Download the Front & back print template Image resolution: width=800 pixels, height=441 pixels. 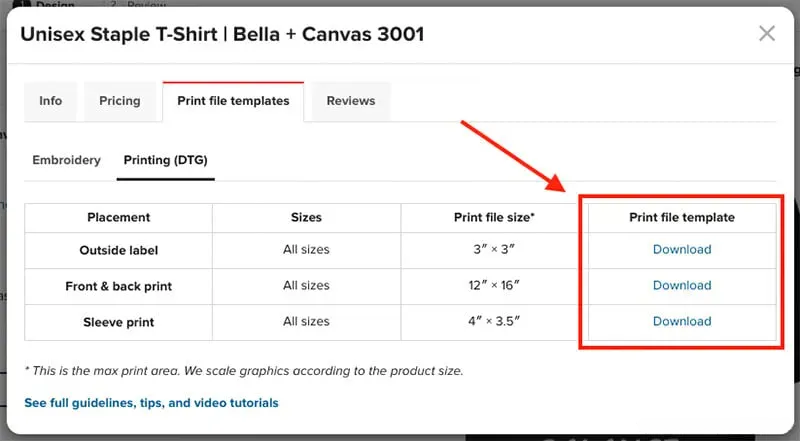click(682, 286)
